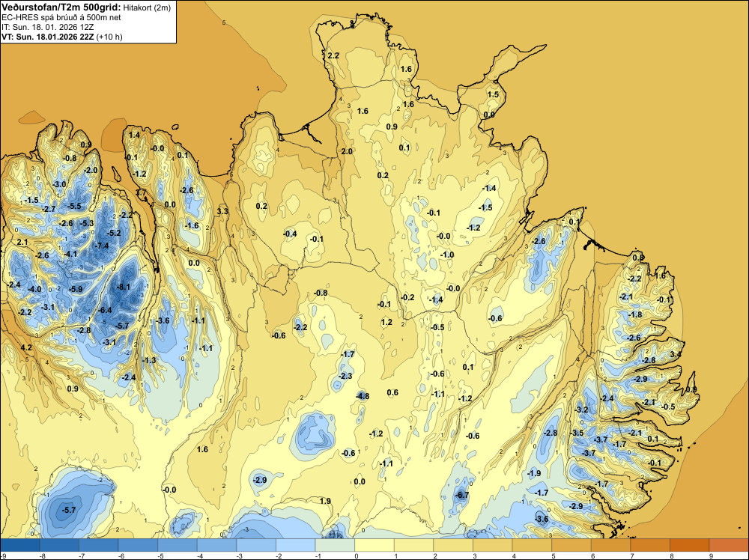Click the '(+10 h)' forecast offset
The height and width of the screenshot is (560, 749).
pyautogui.click(x=109, y=37)
